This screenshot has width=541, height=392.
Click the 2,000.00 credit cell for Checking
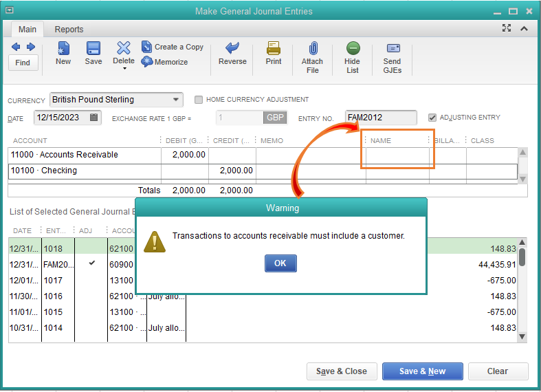(232, 171)
